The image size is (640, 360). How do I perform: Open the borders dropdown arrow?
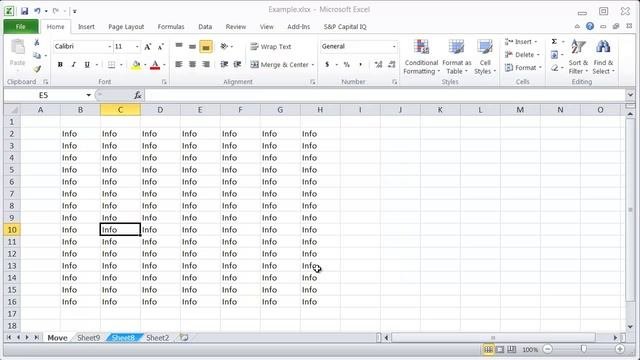click(121, 65)
